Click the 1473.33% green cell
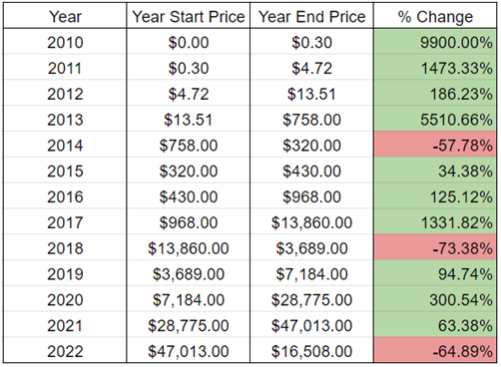Viewport: 501px width, 367px height. pyautogui.click(x=435, y=68)
